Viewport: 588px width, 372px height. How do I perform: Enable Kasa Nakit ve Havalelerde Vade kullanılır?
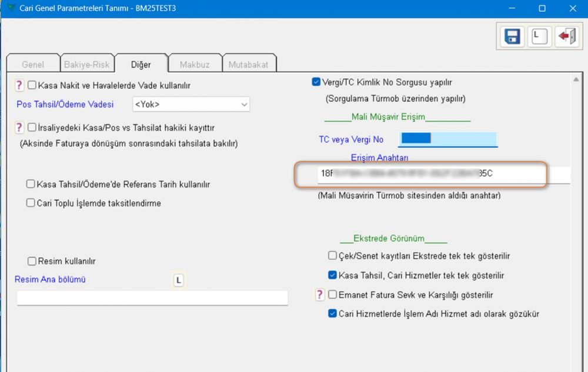(x=32, y=86)
